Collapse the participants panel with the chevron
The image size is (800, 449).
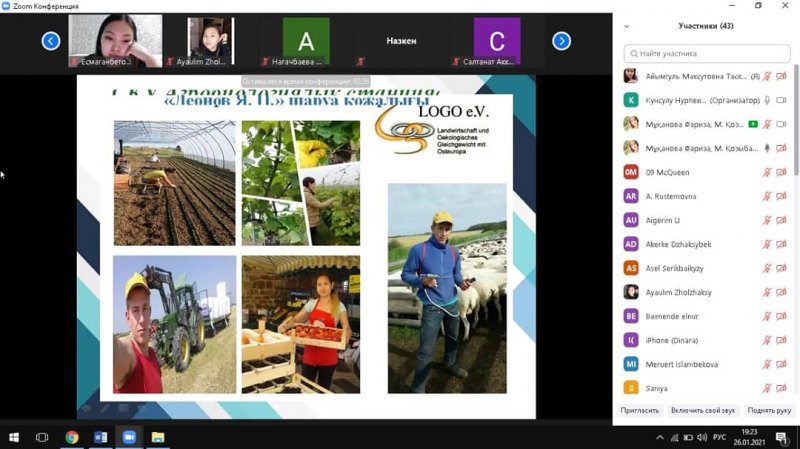pyautogui.click(x=627, y=26)
